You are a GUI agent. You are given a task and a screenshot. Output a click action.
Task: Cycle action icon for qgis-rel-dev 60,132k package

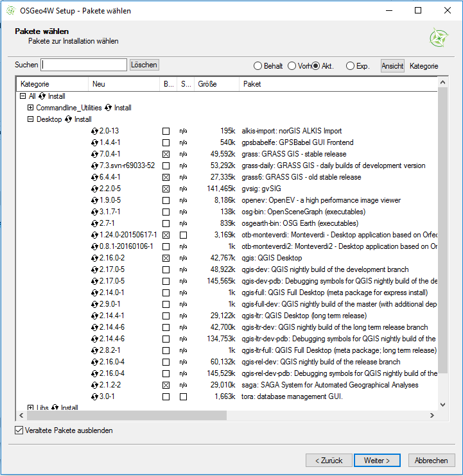click(94, 362)
